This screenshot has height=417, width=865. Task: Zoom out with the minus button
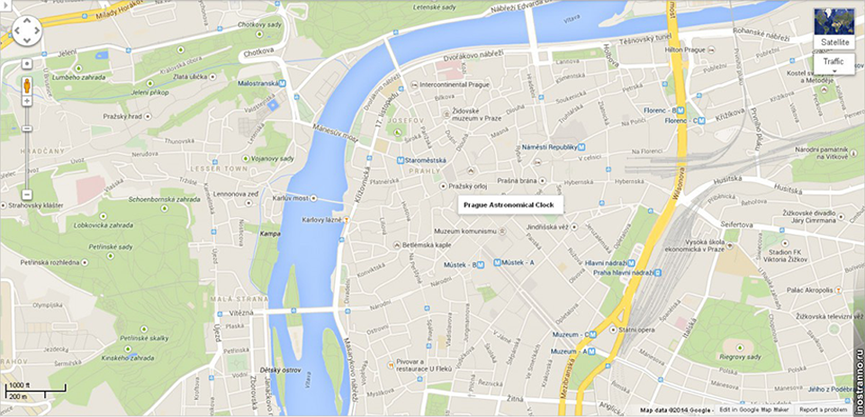coord(26,195)
